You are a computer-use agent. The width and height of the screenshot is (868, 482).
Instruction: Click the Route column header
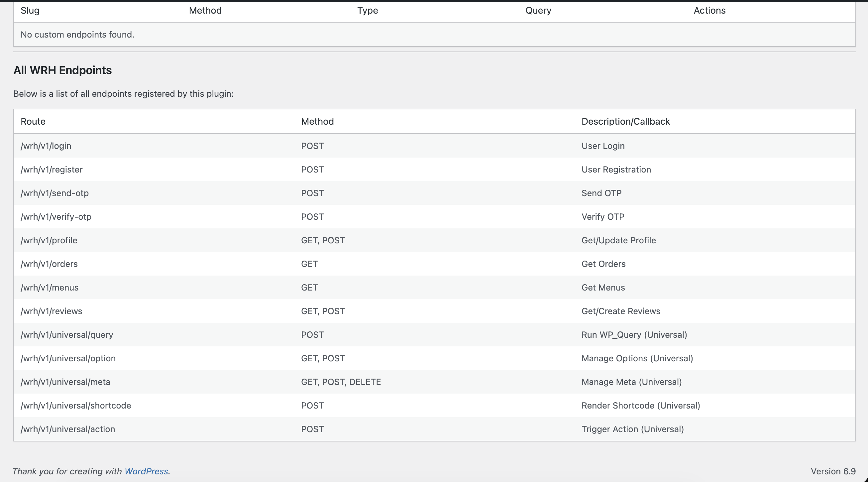(x=33, y=121)
